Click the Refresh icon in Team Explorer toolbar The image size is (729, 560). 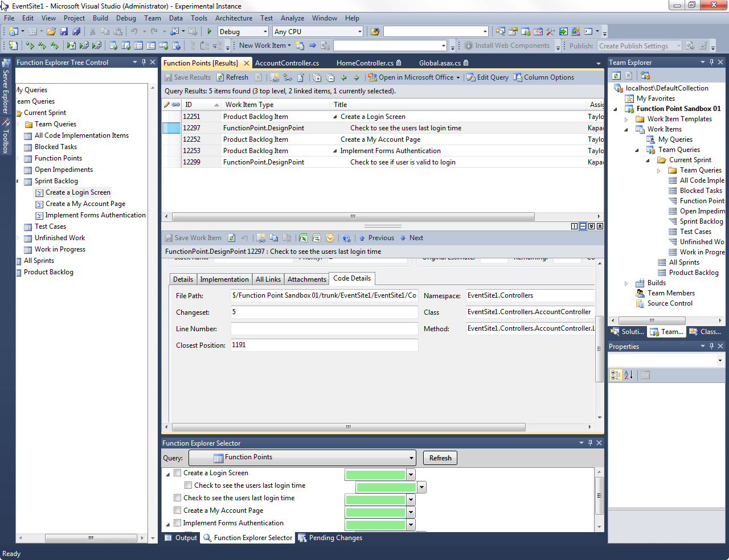click(616, 75)
